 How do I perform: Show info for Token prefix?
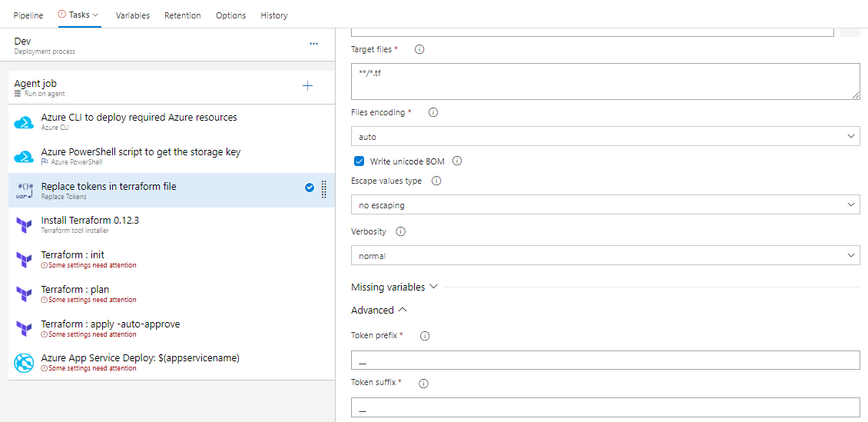pyautogui.click(x=425, y=336)
